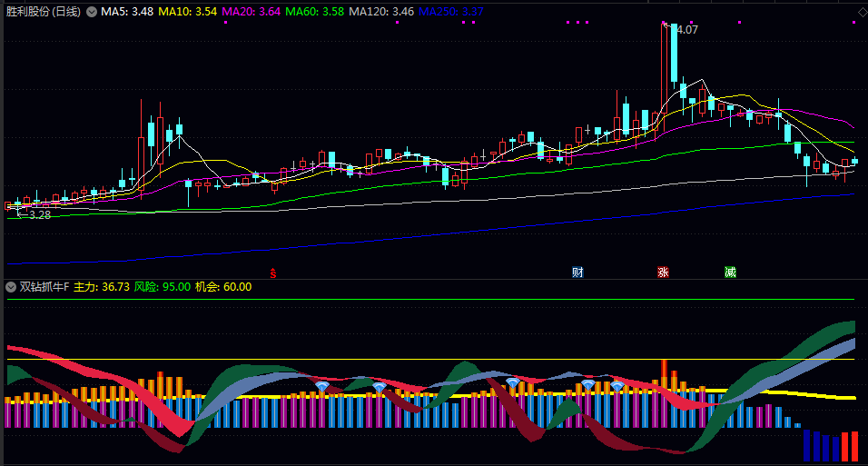Click the tall cyan candle beside 4.07
Screen dimensions: 868x466
[675, 53]
